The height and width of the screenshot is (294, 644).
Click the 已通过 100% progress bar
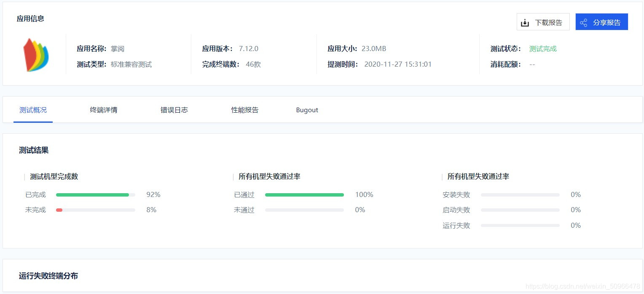tap(304, 195)
